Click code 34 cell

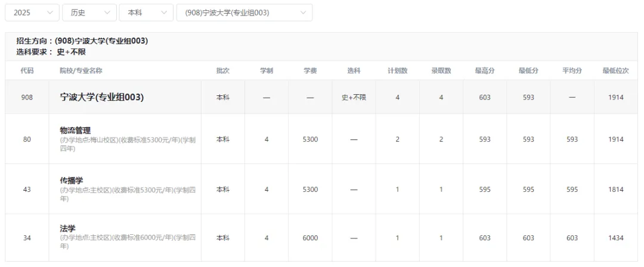(x=27, y=238)
